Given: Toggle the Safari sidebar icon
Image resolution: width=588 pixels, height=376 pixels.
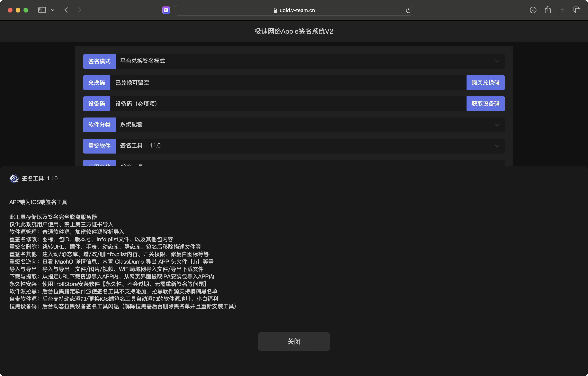Looking at the screenshot, I should [42, 10].
